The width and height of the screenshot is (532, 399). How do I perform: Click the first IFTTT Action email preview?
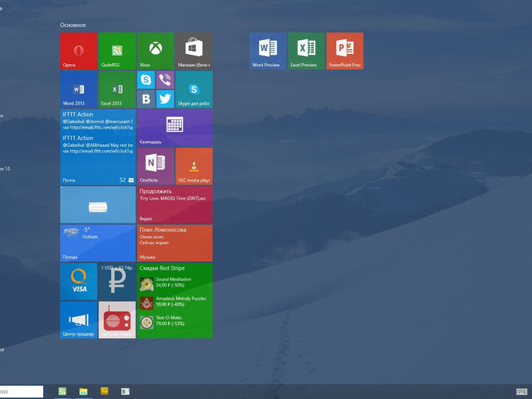[98, 121]
